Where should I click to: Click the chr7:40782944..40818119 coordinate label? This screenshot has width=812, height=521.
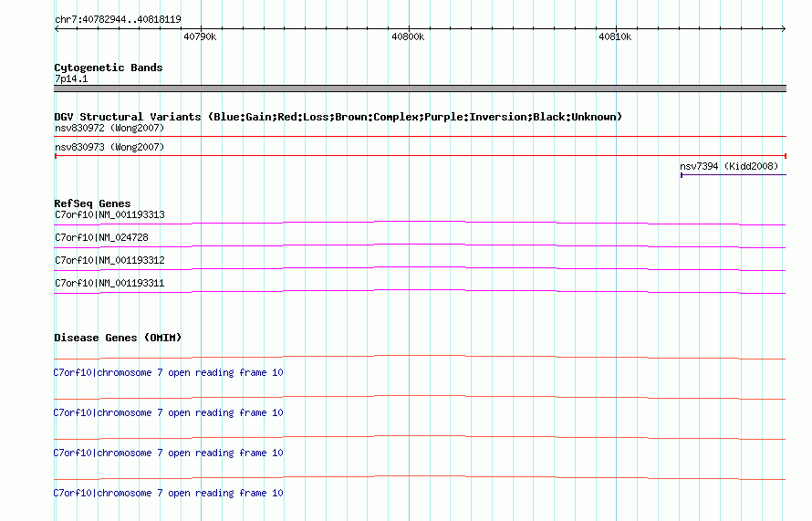point(118,20)
